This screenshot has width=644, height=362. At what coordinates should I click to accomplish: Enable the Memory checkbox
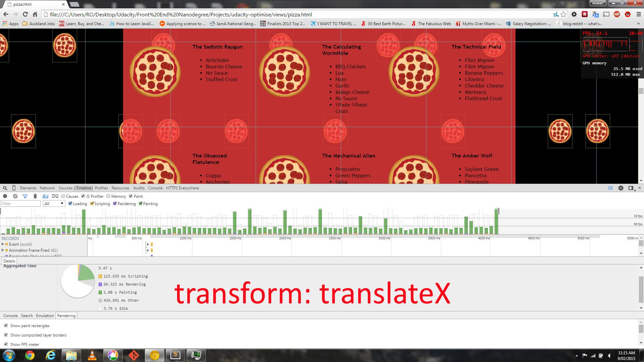tap(108, 196)
